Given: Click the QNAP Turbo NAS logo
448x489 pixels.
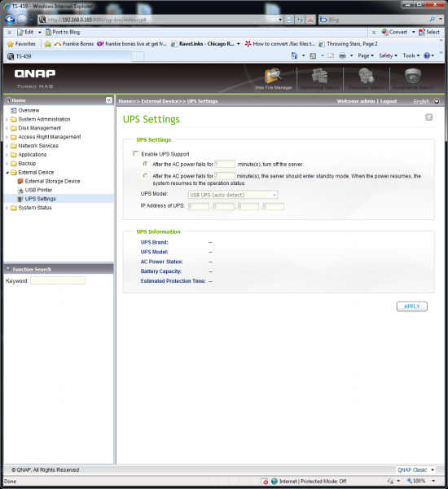Looking at the screenshot, I should click(35, 78).
